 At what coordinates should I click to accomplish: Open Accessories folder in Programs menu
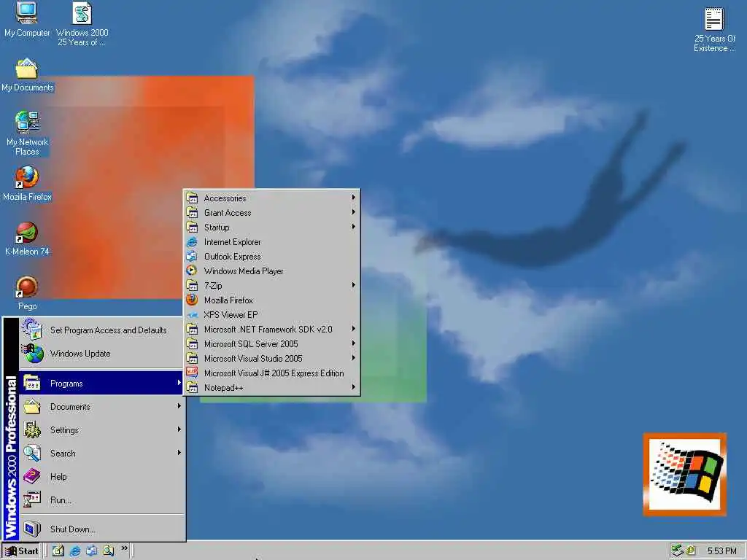(271, 198)
